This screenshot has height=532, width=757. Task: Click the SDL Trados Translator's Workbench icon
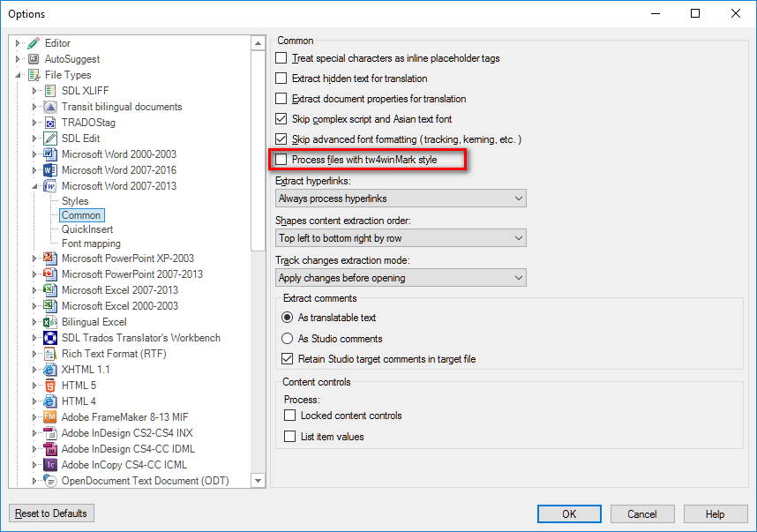(x=50, y=338)
